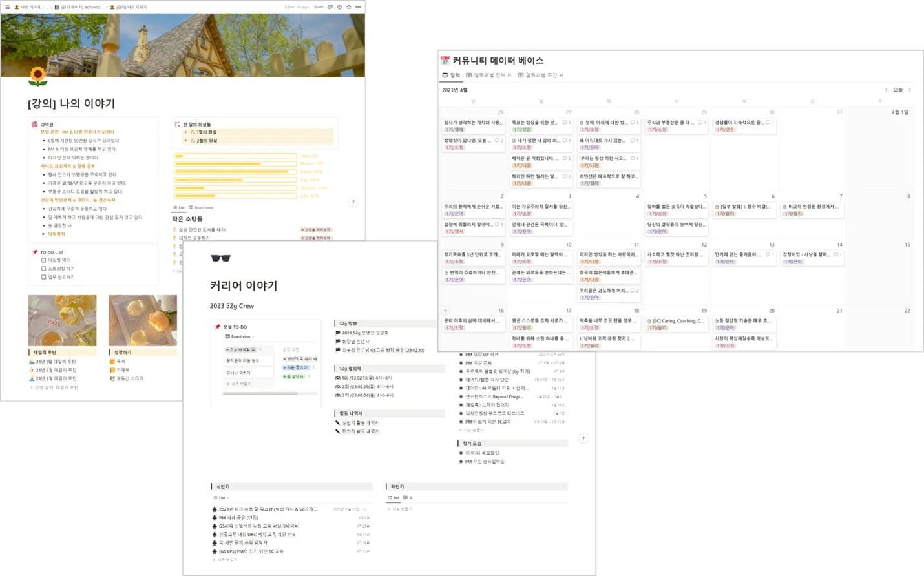Viewport: 924px width, 576px height.
Task: Open comment bubble on 제약은 곧 기회입니다 card
Action: (566, 158)
